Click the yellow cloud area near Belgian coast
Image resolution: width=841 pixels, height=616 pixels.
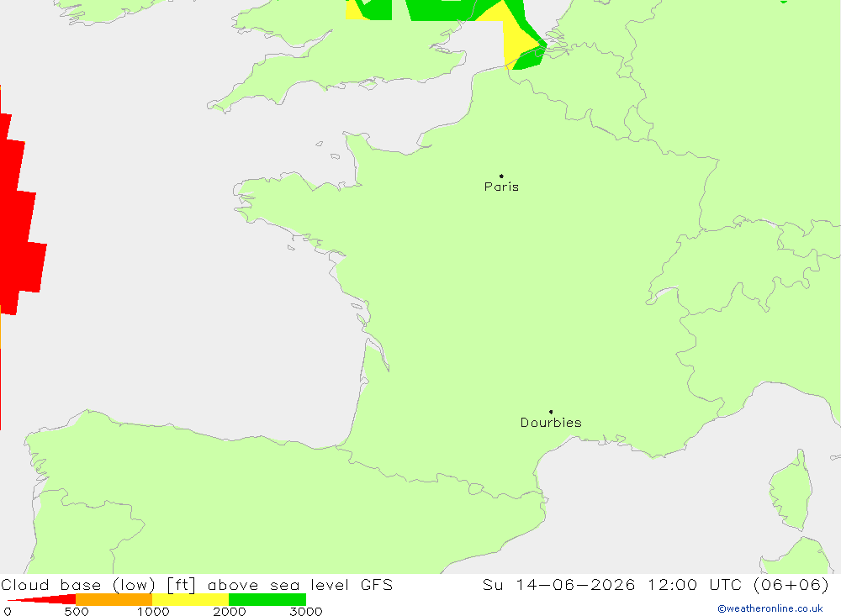pyautogui.click(x=517, y=42)
